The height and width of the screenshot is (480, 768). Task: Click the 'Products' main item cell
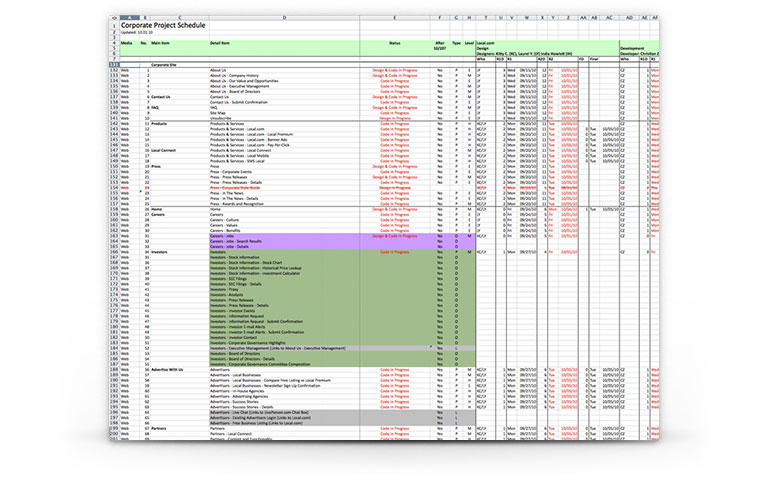point(159,124)
